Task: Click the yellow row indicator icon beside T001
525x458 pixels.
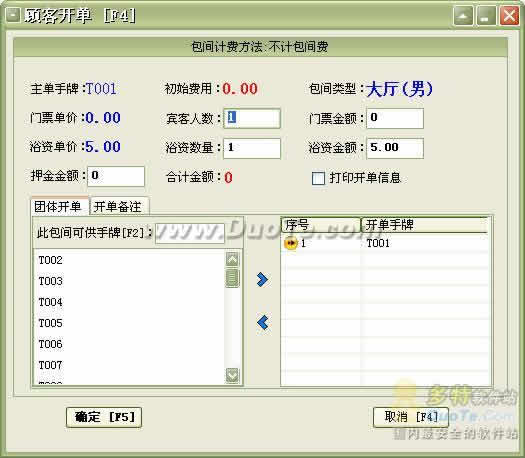Action: tap(291, 243)
